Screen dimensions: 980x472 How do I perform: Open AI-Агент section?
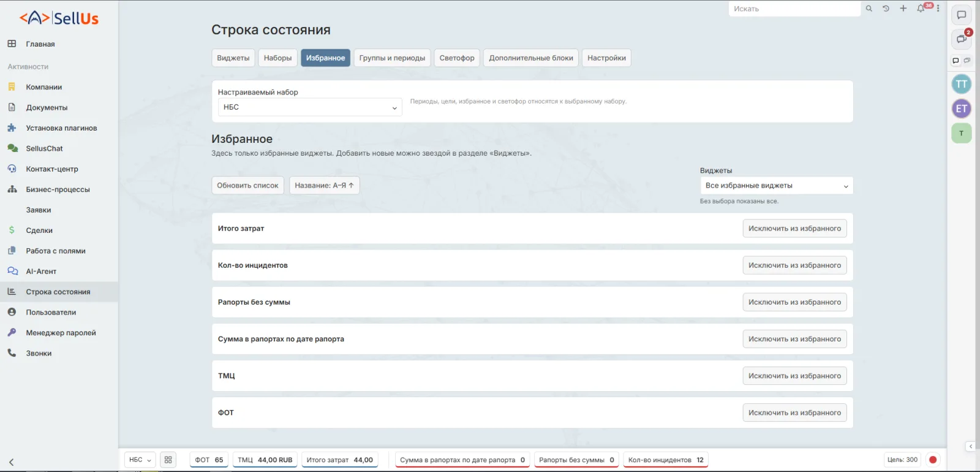pos(59,272)
